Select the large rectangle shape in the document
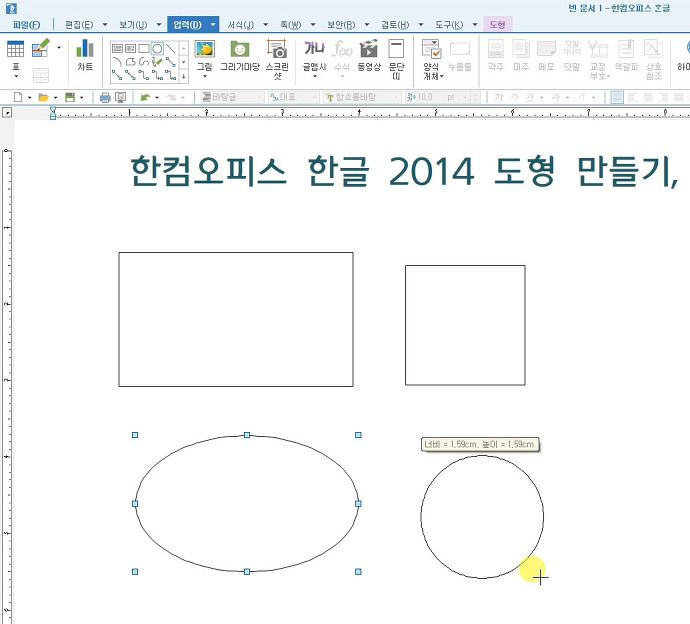 236,319
